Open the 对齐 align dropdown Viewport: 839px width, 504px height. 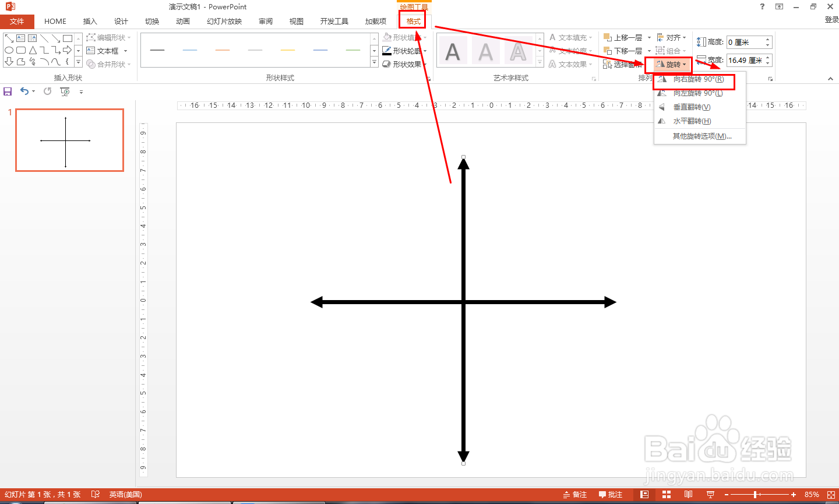point(672,38)
